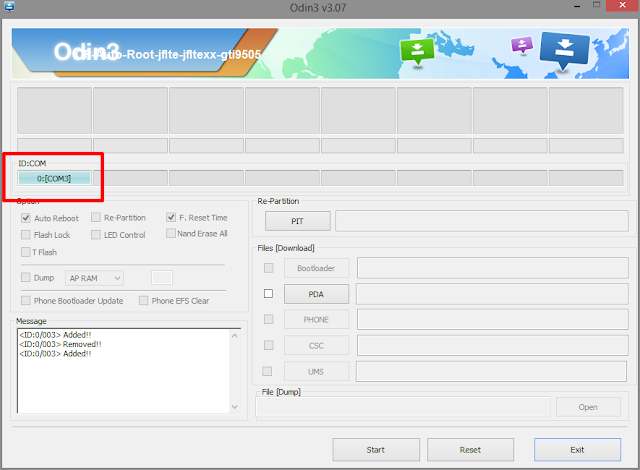Close the Odin3 window
Viewport: 640px width, 470px height.
(x=622, y=5)
